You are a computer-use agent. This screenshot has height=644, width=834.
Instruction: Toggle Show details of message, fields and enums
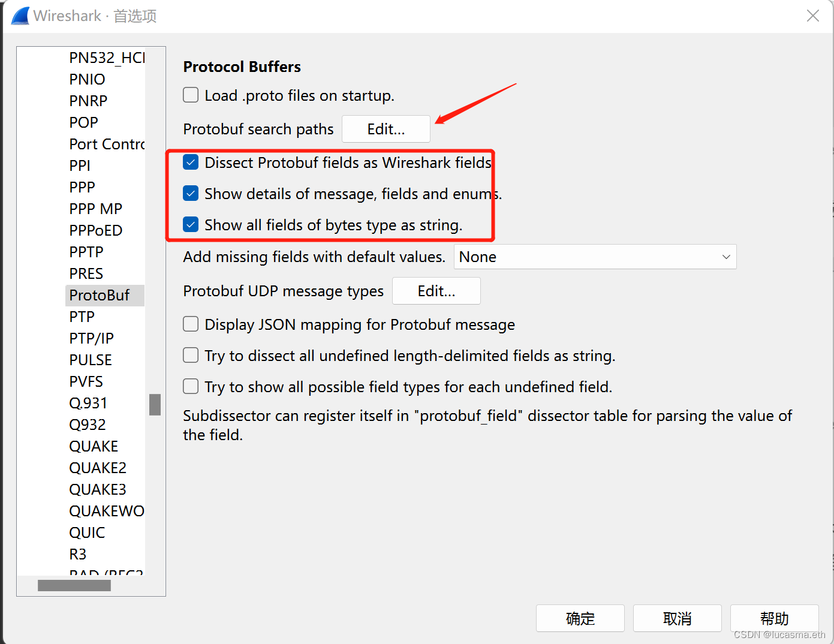point(191,194)
